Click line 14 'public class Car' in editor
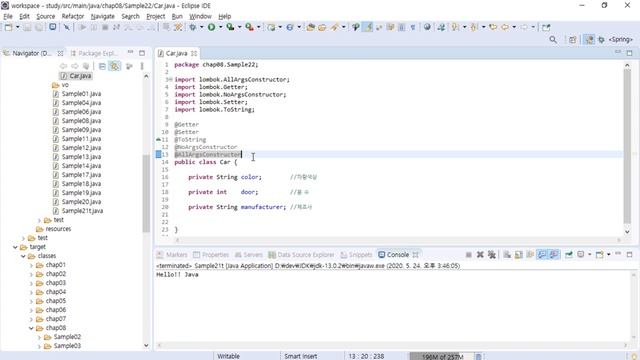Image resolution: width=640 pixels, height=360 pixels. (x=205, y=162)
